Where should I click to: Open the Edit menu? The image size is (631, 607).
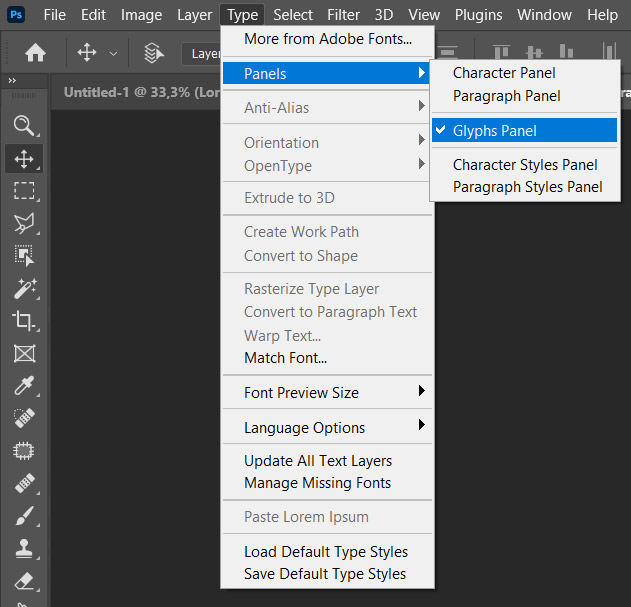[93, 15]
